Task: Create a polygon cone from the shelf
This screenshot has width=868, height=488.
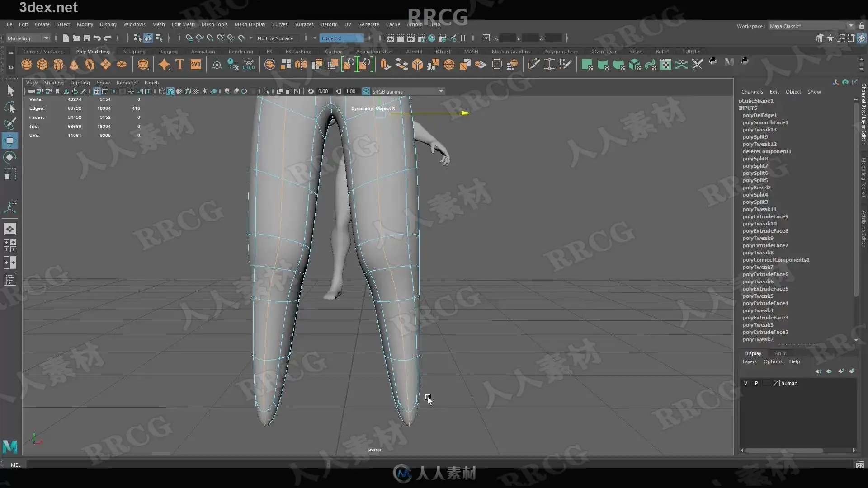Action: [74, 65]
